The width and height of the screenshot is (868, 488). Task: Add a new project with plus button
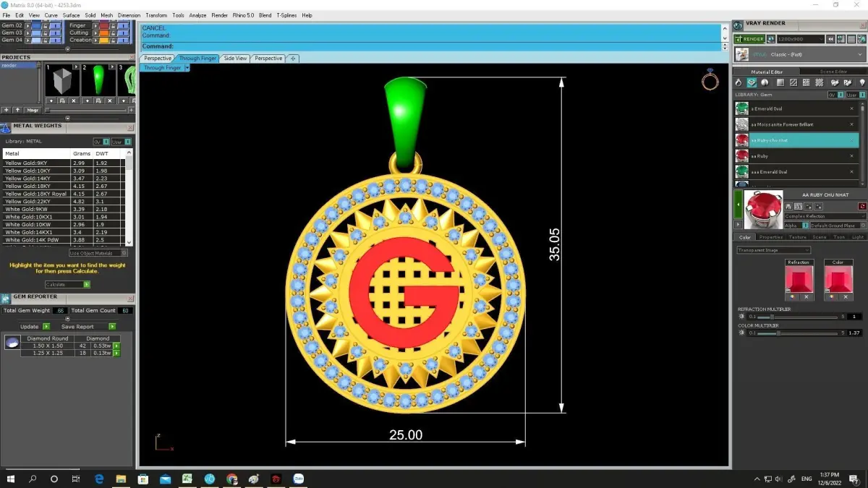(x=6, y=110)
